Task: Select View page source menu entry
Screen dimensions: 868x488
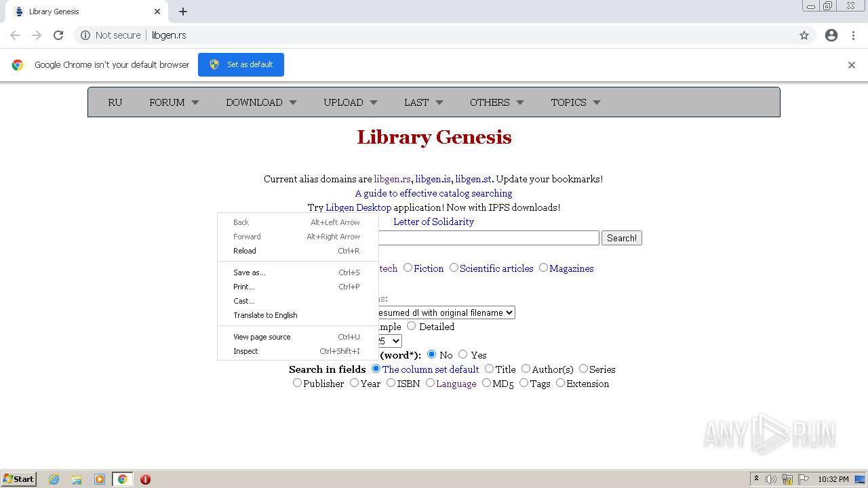Action: point(297,337)
